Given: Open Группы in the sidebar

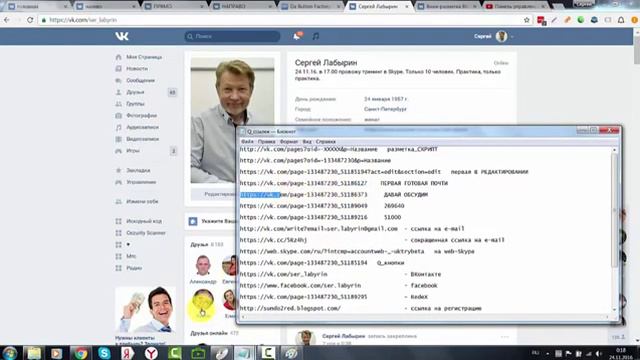Looking at the screenshot, I should pos(135,104).
